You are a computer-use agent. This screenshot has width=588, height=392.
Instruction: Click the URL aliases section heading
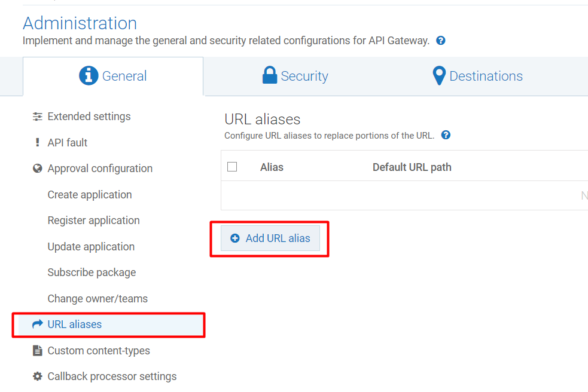(262, 119)
